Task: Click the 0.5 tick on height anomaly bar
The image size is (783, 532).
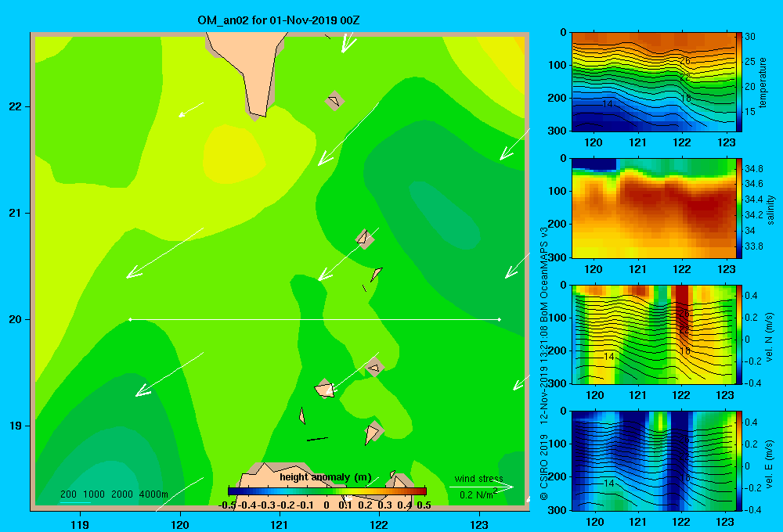Action: [424, 505]
